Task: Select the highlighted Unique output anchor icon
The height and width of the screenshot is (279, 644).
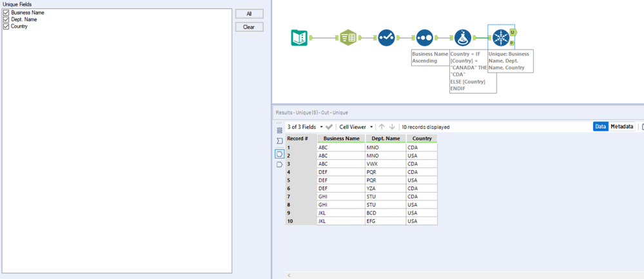Action: pos(280,154)
